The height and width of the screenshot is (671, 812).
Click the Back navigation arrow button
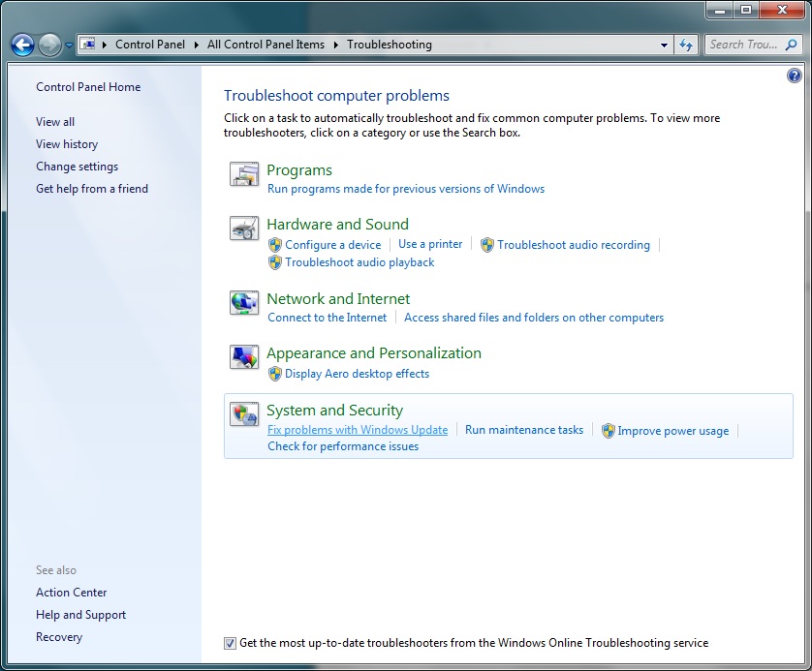(23, 45)
